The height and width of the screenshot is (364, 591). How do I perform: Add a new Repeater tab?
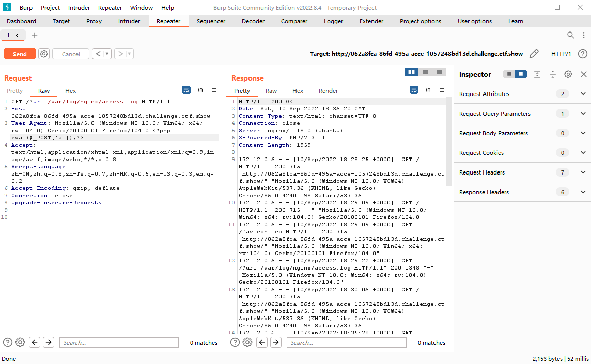(x=35, y=35)
